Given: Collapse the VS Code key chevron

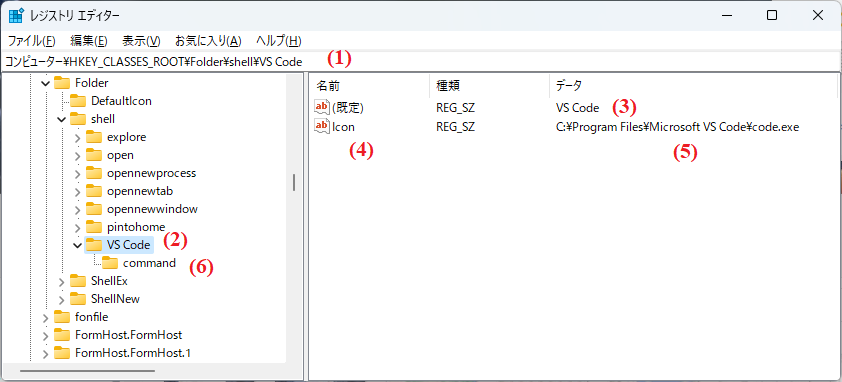Looking at the screenshot, I should (x=78, y=245).
